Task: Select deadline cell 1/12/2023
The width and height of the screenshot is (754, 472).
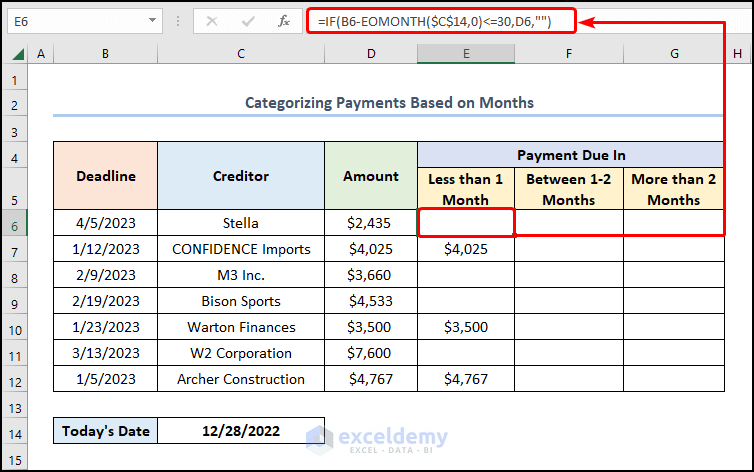Action: point(105,248)
